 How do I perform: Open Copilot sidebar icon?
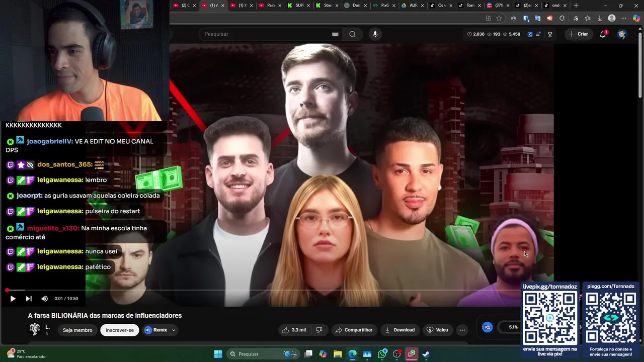[636, 18]
